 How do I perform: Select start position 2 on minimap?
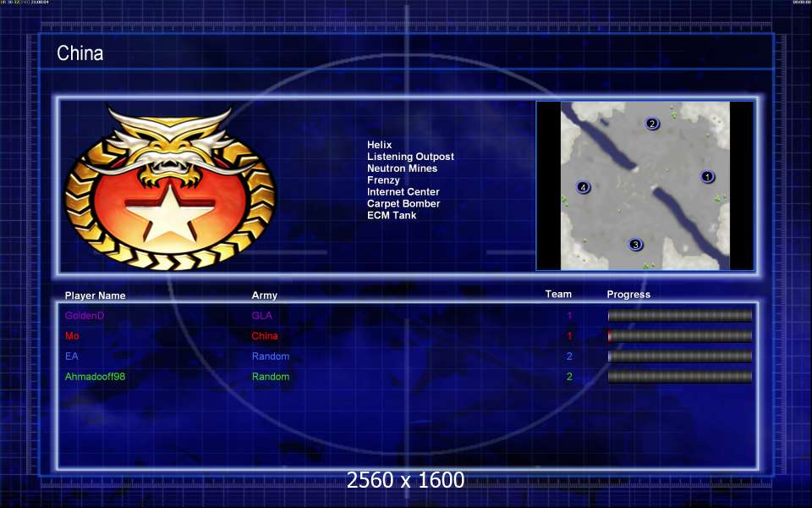tap(652, 124)
